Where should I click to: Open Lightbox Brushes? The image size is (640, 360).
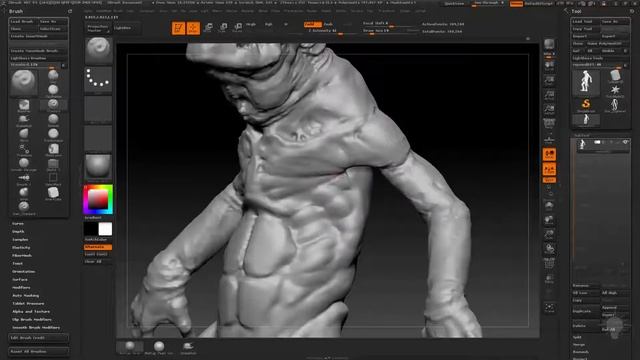tap(39, 58)
